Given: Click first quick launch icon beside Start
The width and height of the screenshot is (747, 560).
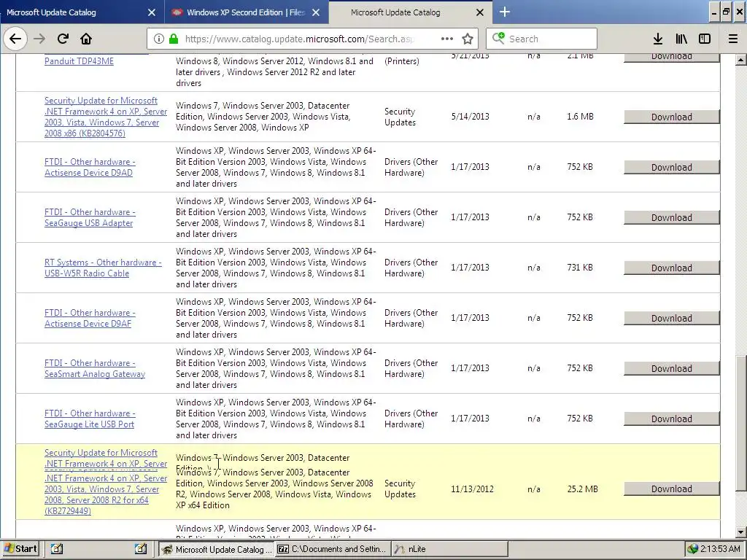Looking at the screenshot, I should pos(57,549).
